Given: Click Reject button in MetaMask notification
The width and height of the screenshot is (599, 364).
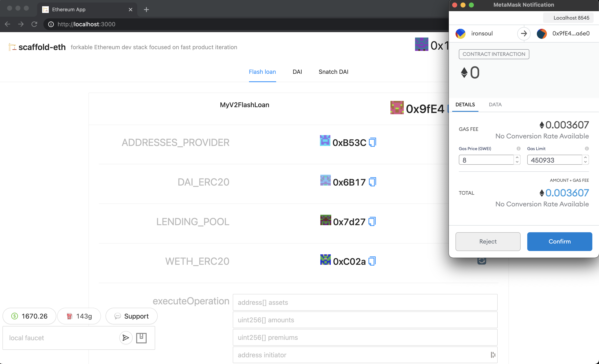Looking at the screenshot, I should 488,241.
